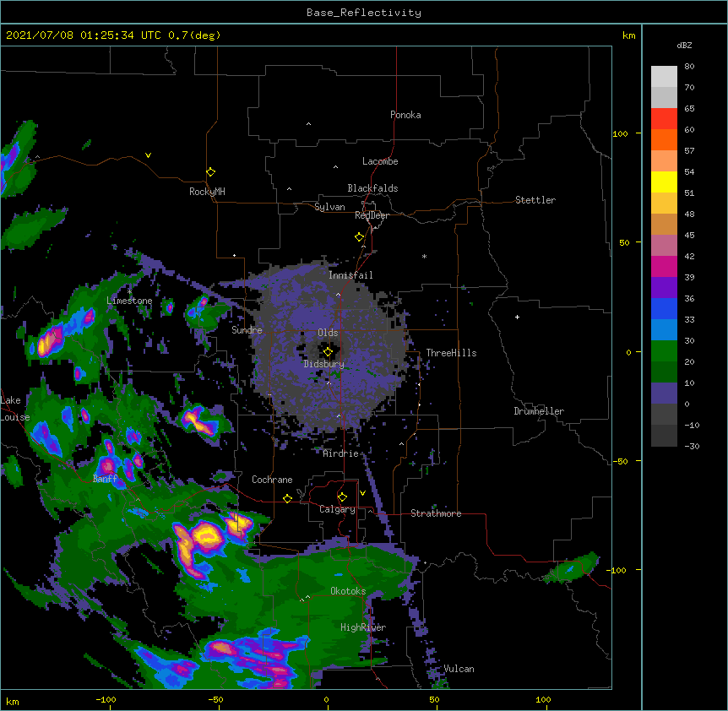This screenshot has width=728, height=711.
Task: Click the yellow V marker east of Calgary diamond
Action: 362,493
